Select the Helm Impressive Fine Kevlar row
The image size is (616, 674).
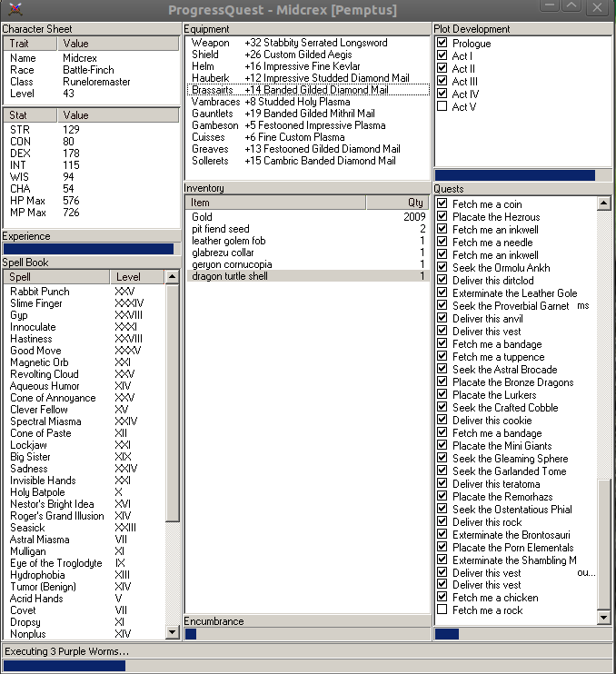pos(308,66)
